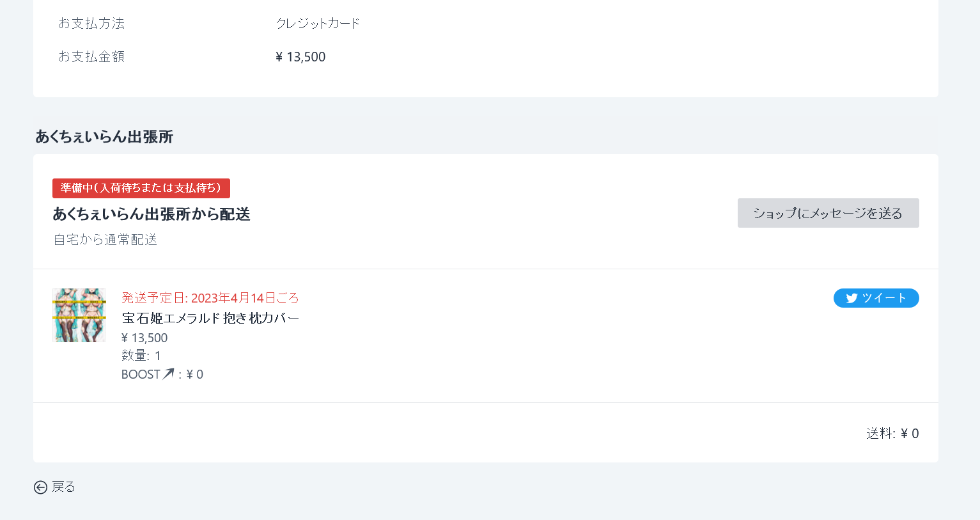This screenshot has height=520, width=980.
Task: Click the あくちぇいらん出張所から配送 heading
Action: click(x=152, y=214)
